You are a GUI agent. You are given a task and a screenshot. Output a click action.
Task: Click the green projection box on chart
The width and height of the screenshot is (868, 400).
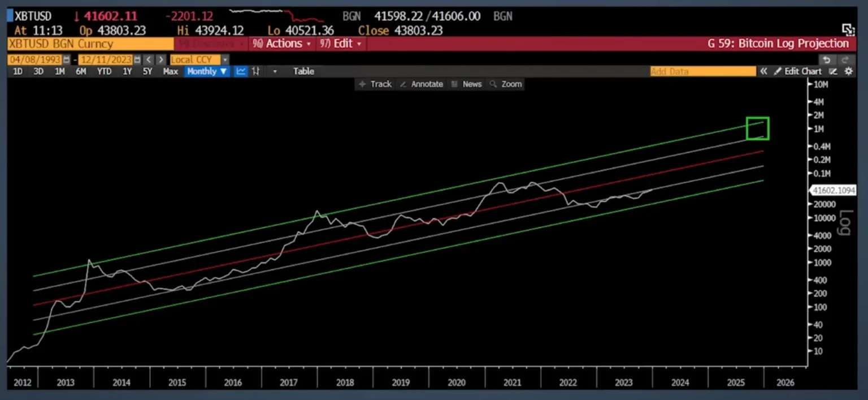757,128
